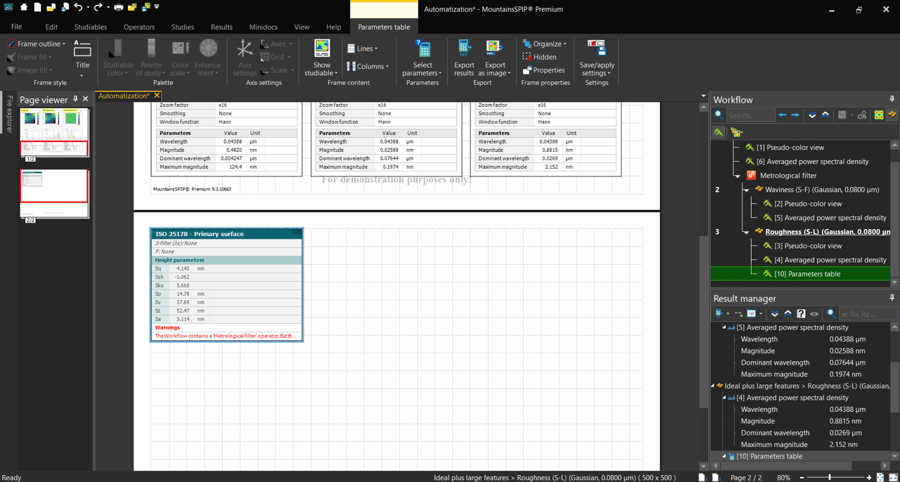Switch to the Operators ribbon tab

(x=139, y=27)
